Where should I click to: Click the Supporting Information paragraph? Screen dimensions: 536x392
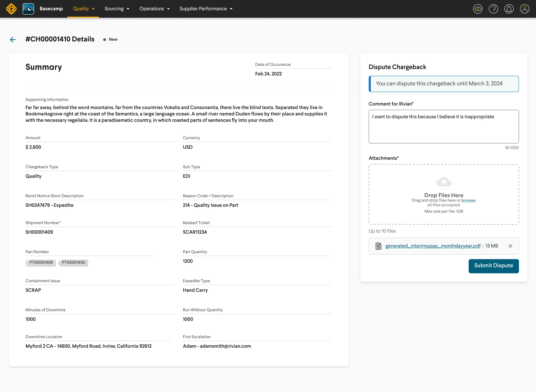pyautogui.click(x=176, y=114)
